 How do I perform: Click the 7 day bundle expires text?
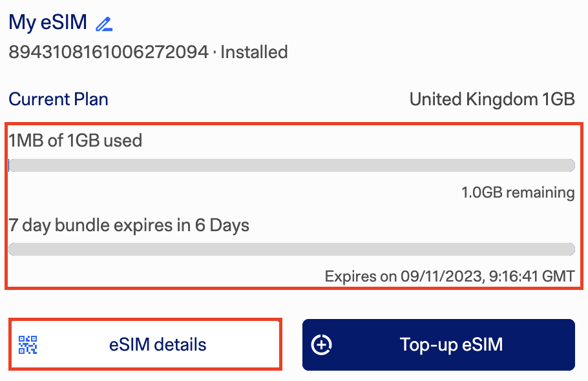pos(129,226)
